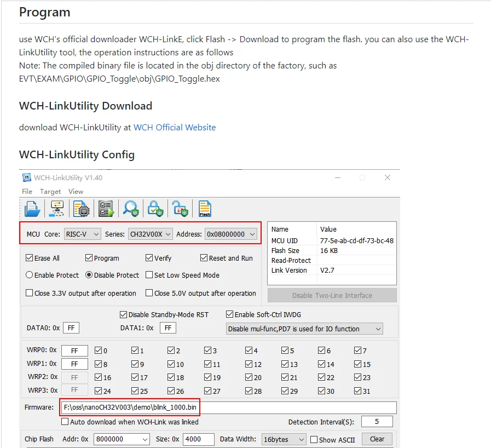Click the open file folder toolbar icon

click(32, 209)
